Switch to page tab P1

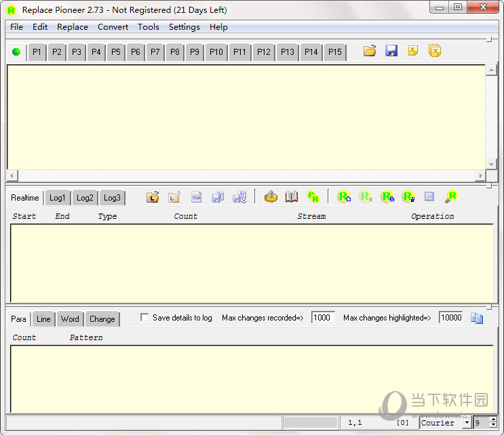point(37,52)
